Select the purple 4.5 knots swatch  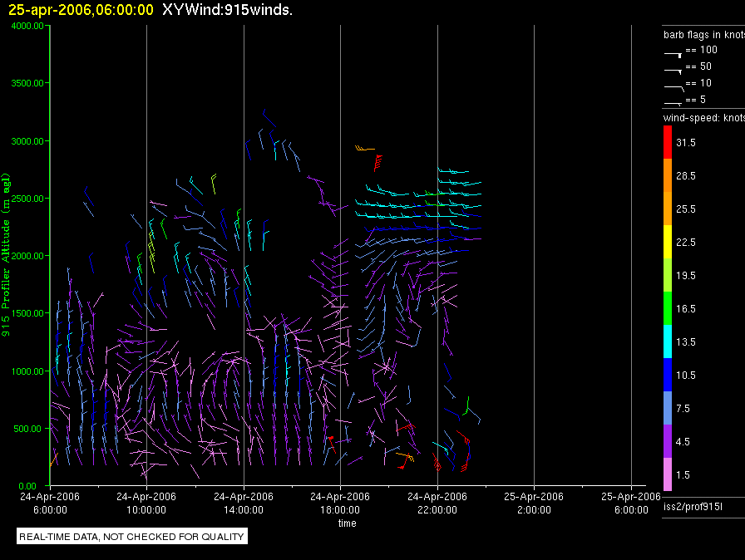click(x=668, y=441)
